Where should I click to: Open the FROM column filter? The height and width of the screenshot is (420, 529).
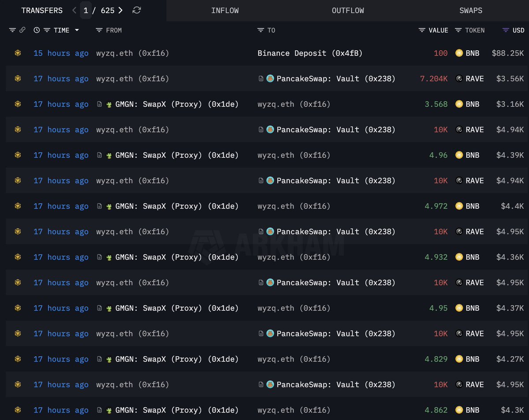tap(99, 30)
